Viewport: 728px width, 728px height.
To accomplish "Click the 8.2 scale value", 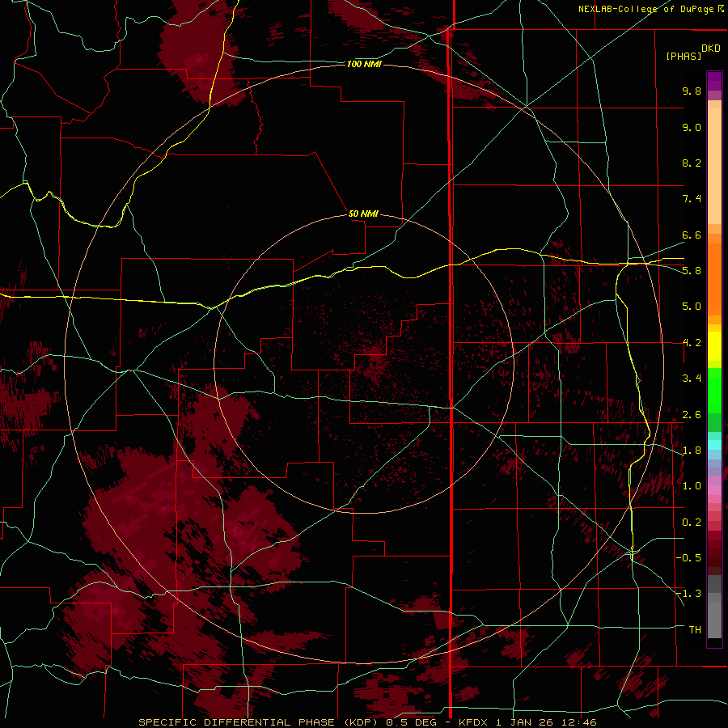I will point(692,163).
